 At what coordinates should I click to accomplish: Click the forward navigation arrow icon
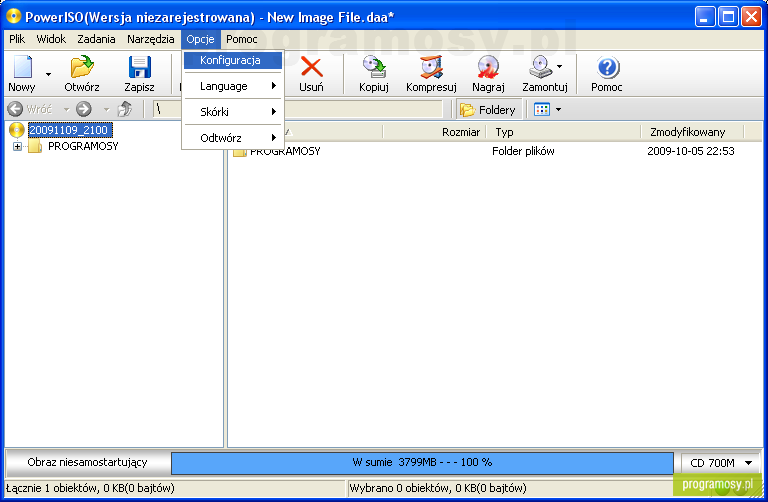(84, 109)
